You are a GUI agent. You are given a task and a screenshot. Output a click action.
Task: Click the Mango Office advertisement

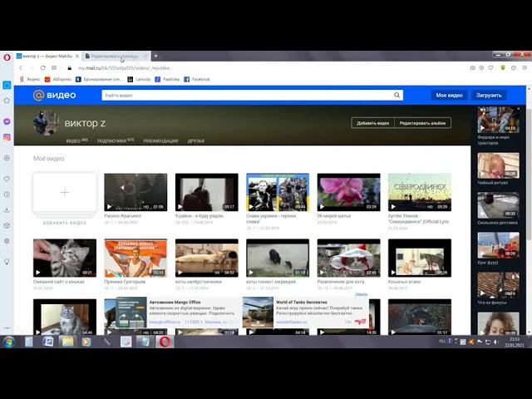(179, 313)
